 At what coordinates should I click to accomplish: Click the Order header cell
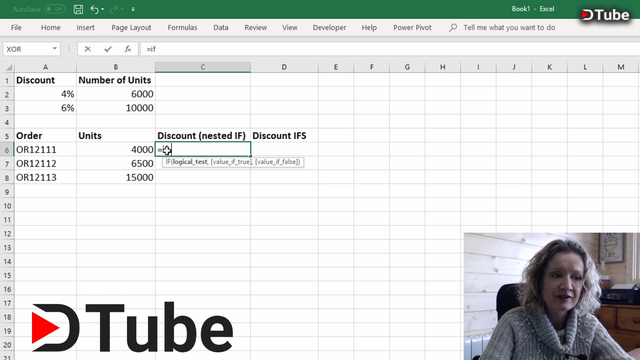45,136
